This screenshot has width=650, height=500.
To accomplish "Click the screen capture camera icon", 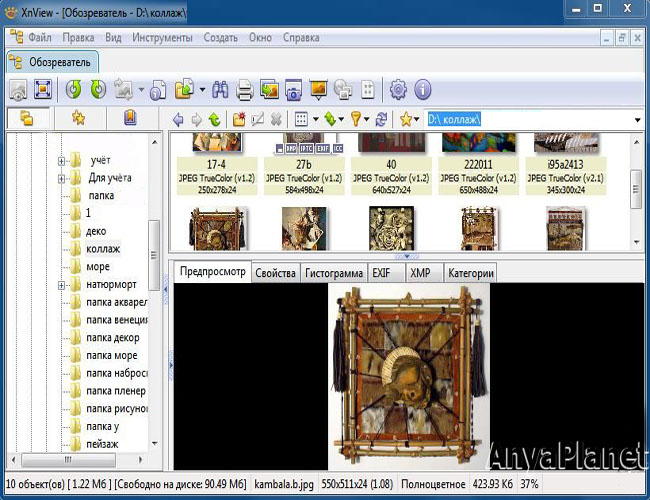I will [x=294, y=90].
